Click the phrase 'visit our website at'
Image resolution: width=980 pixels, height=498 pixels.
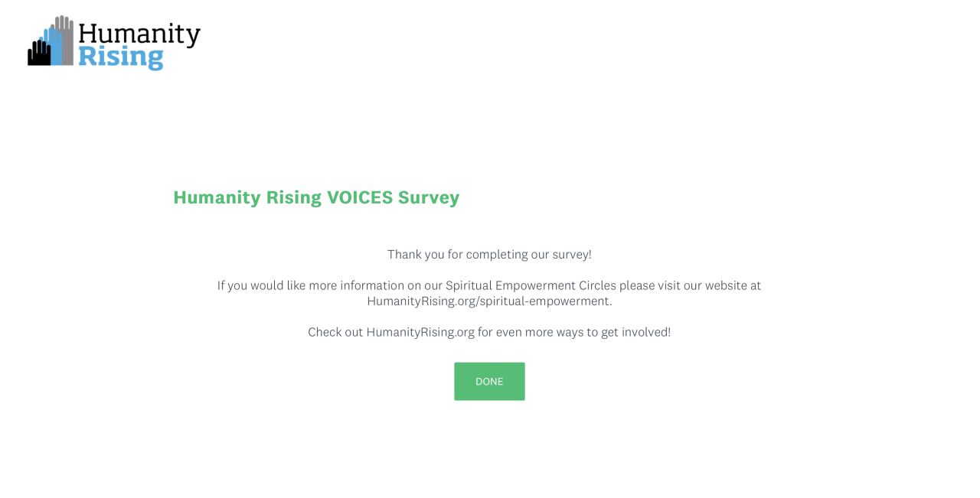(709, 285)
